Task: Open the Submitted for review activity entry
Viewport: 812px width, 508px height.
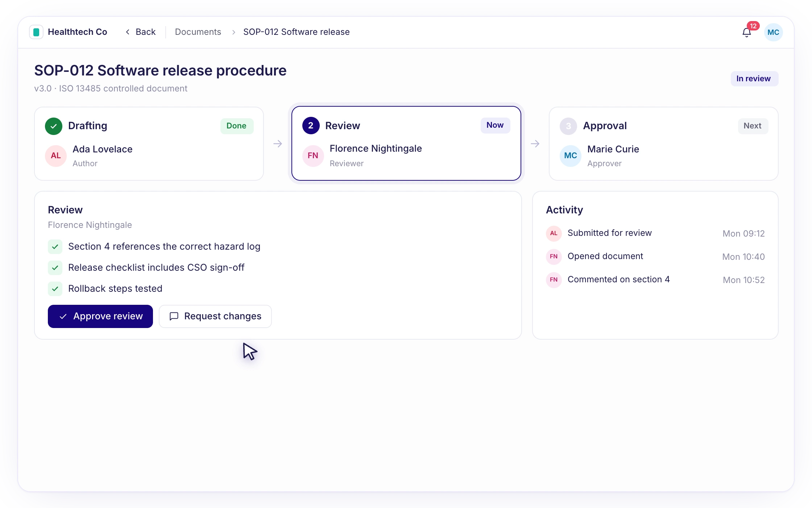Action: pyautogui.click(x=655, y=233)
